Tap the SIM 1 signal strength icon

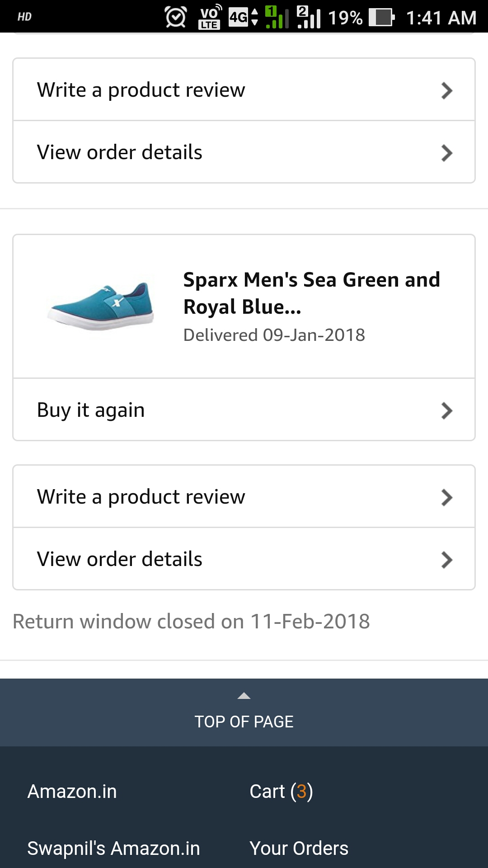pyautogui.click(x=277, y=17)
